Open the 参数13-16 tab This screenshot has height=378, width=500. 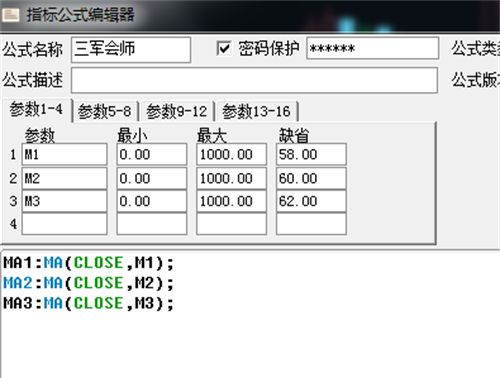[x=256, y=111]
